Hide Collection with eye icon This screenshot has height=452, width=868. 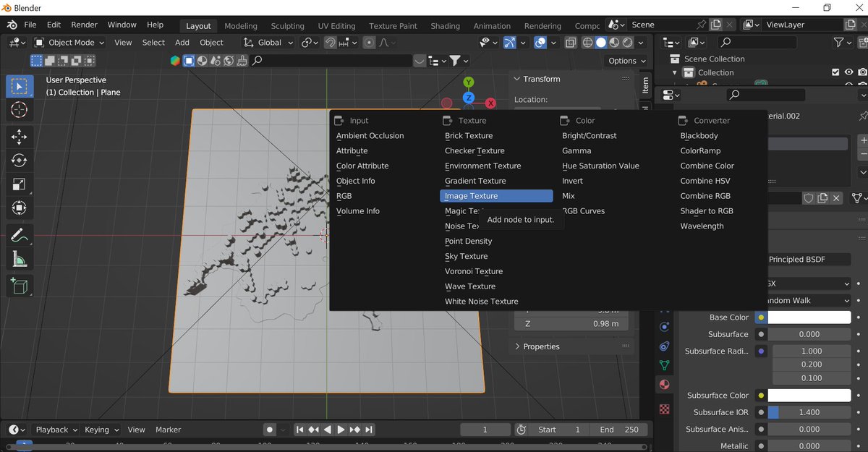849,72
